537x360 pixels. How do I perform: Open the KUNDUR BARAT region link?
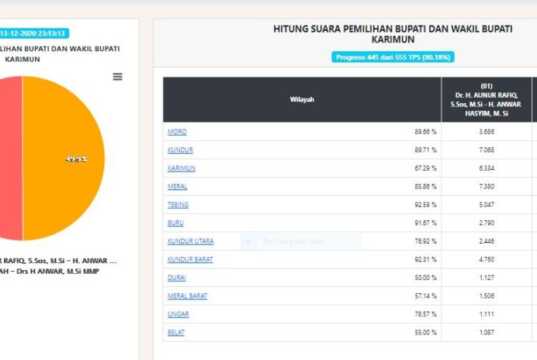(x=190, y=260)
